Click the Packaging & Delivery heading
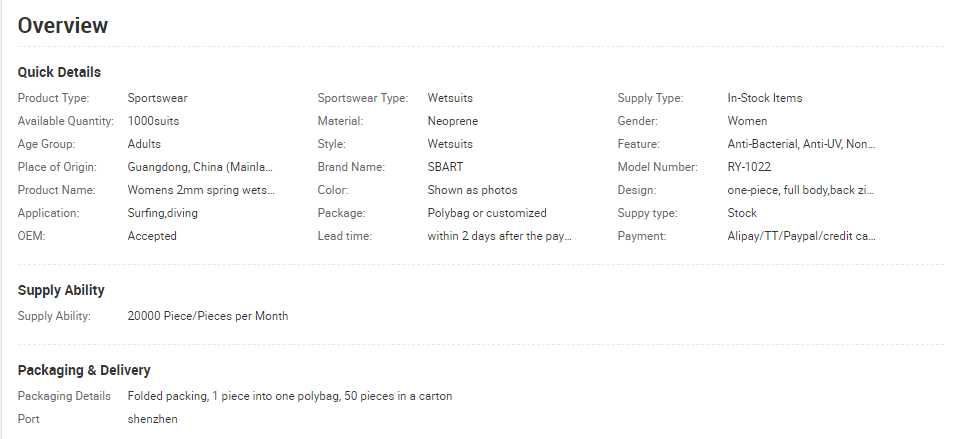Image resolution: width=957 pixels, height=439 pixels. pyautogui.click(x=84, y=370)
